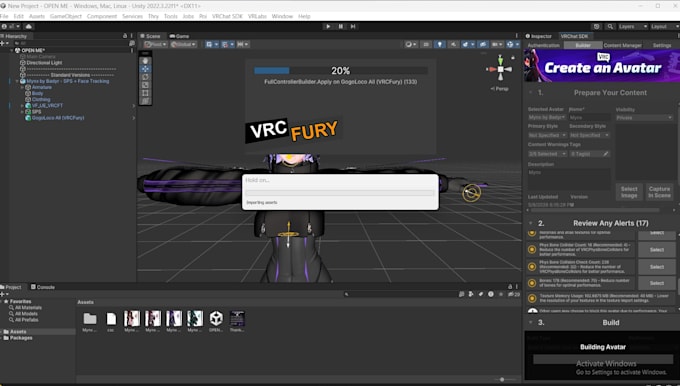The height and width of the screenshot is (386, 680).
Task: Click the Hierarchy search-by-type icon
Action: coord(132,43)
